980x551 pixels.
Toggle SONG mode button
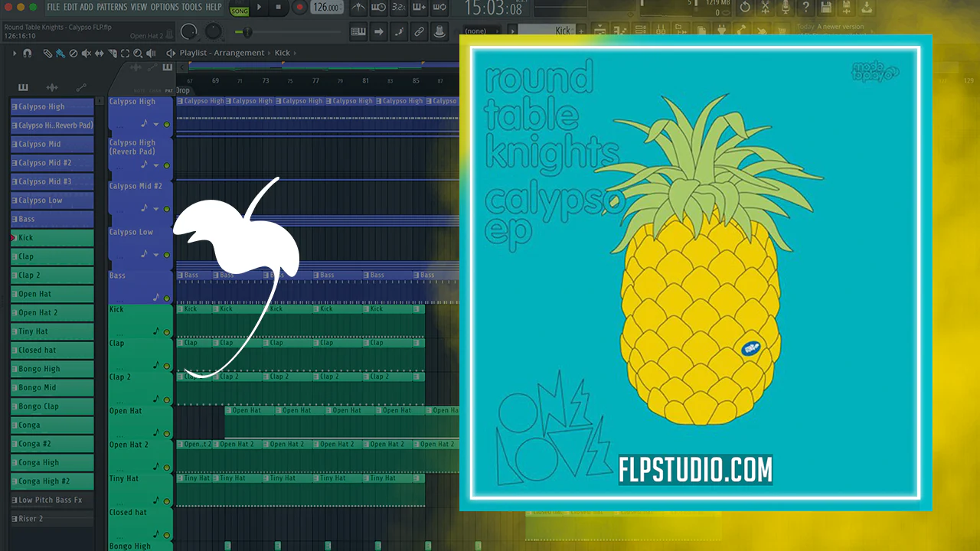(x=240, y=11)
